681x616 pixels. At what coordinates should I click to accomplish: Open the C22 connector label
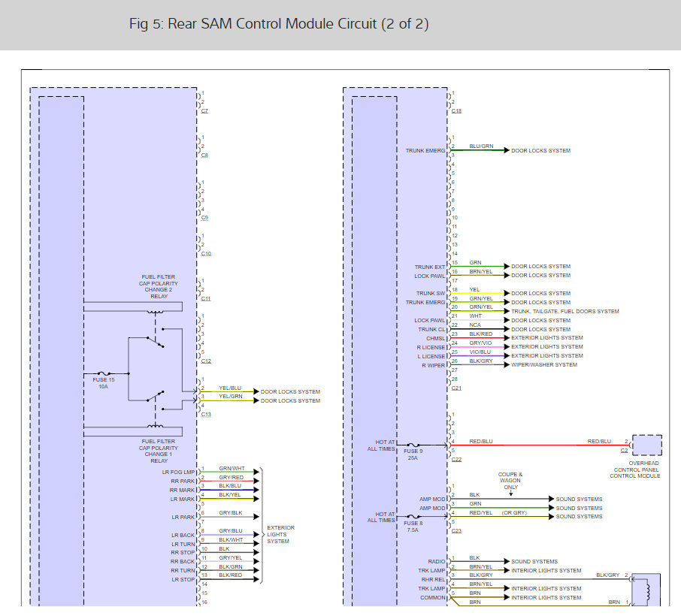[x=456, y=459]
